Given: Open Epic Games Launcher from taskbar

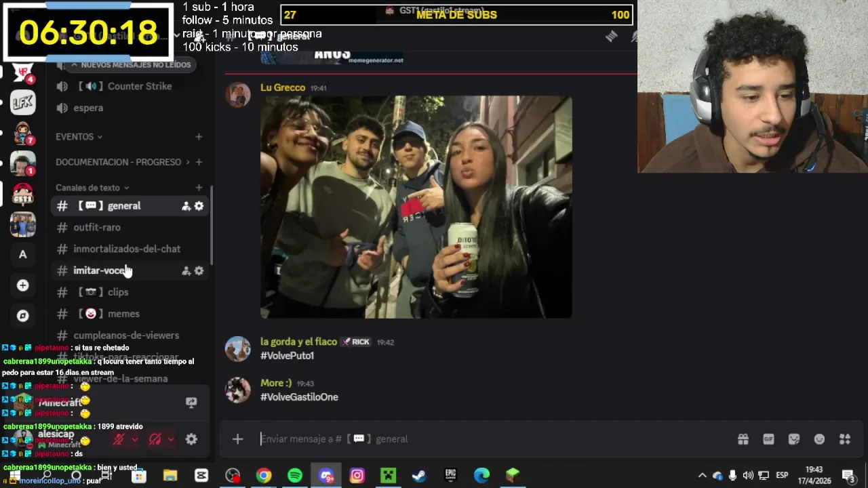Looking at the screenshot, I should coord(450,476).
